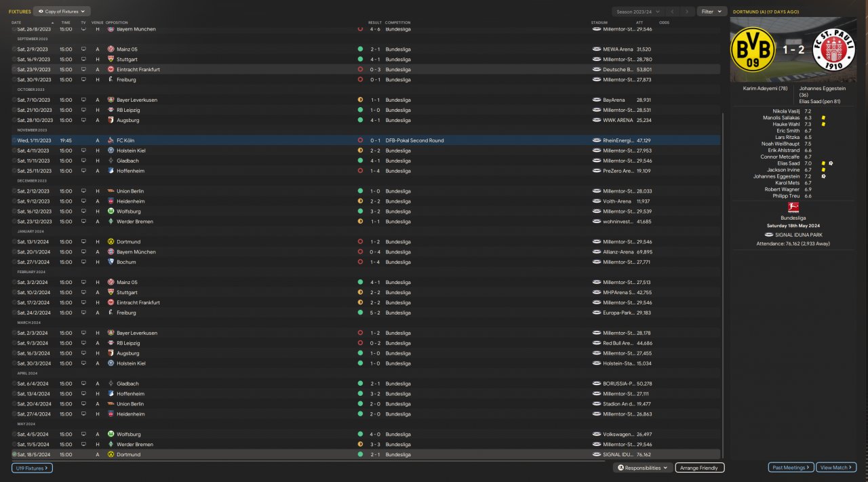
Task: Open the Filter dropdown
Action: pyautogui.click(x=711, y=12)
